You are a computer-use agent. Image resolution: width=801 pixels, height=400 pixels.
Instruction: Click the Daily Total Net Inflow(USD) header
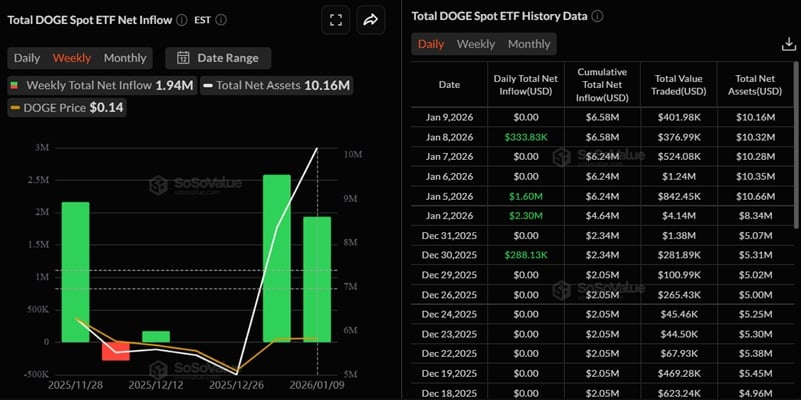click(526, 85)
